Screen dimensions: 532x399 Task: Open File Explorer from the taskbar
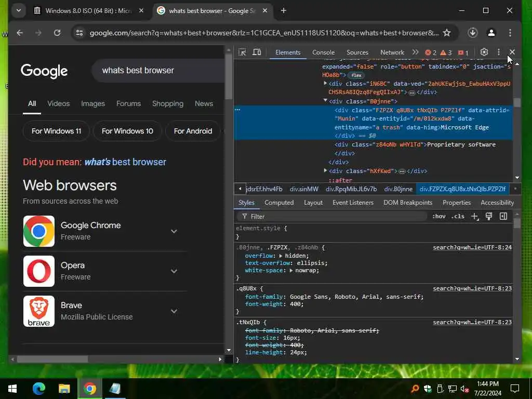pos(64,389)
